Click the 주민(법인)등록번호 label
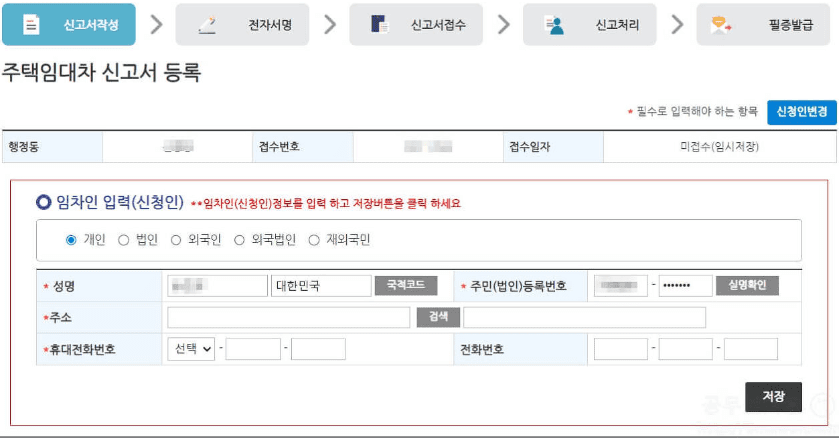Image resolution: width=839 pixels, height=438 pixels. 518,286
